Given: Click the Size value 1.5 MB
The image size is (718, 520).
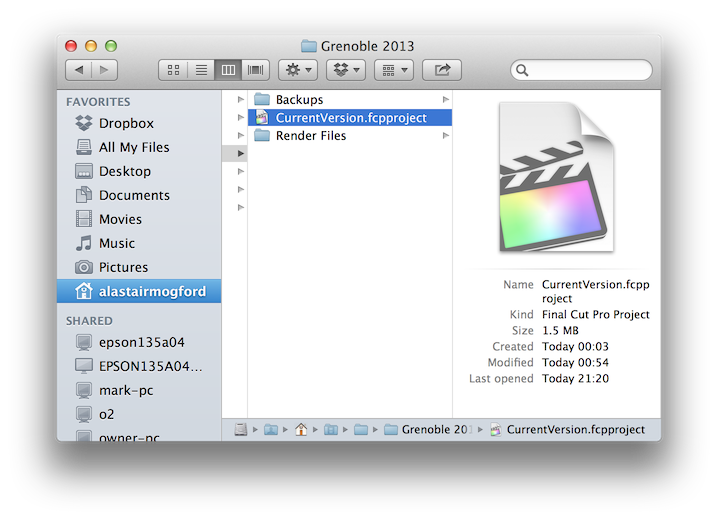Looking at the screenshot, I should [x=560, y=330].
